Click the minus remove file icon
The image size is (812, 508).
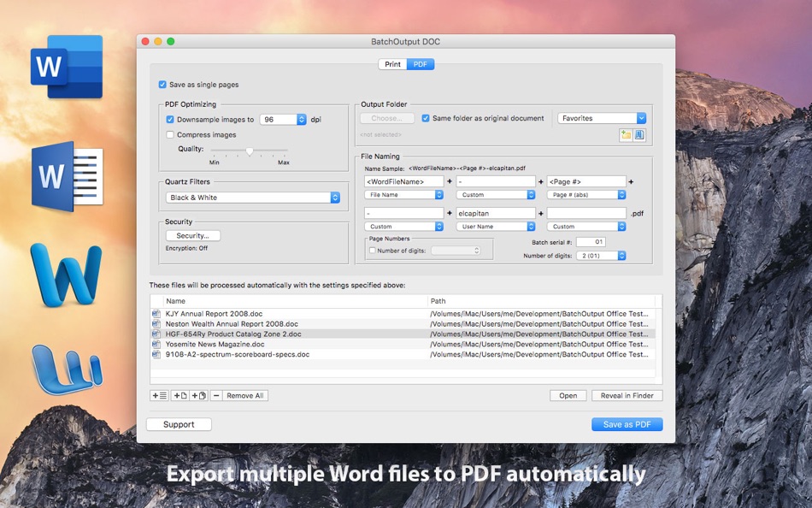216,396
